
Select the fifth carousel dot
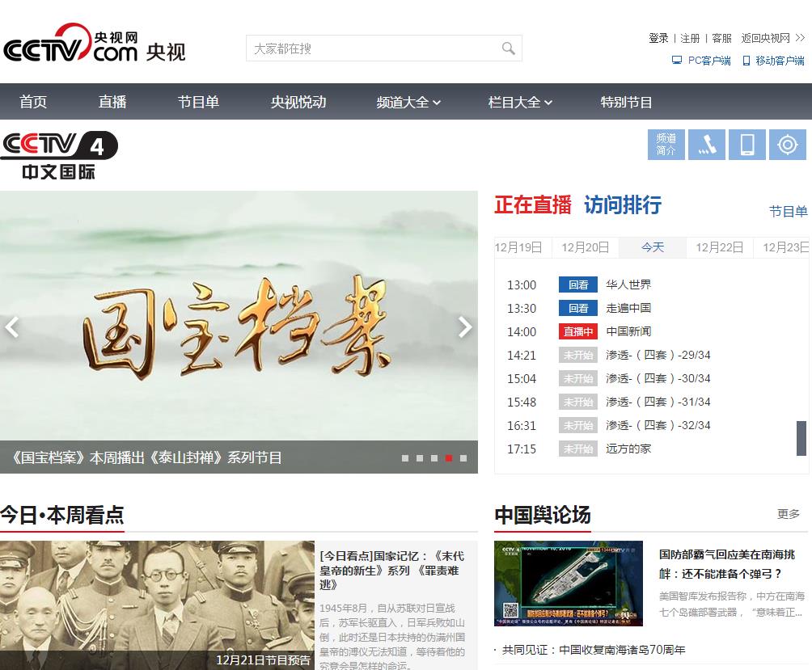pyautogui.click(x=463, y=458)
